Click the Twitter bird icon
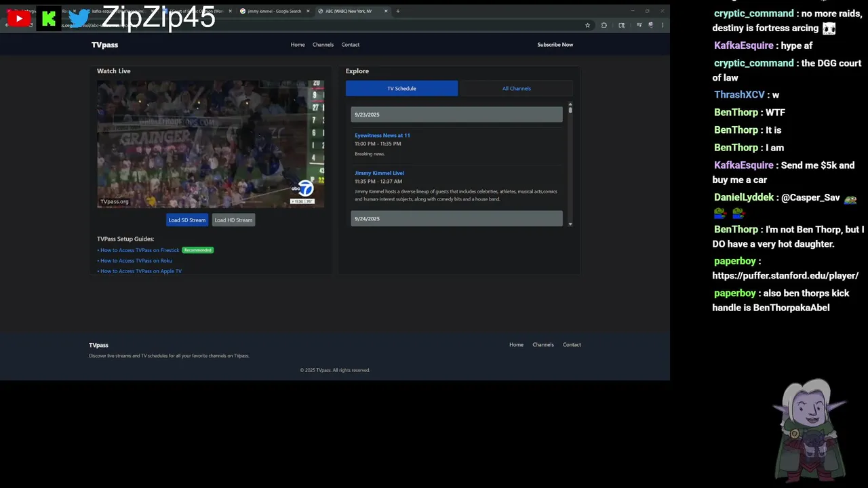The width and height of the screenshot is (868, 488). tap(79, 18)
